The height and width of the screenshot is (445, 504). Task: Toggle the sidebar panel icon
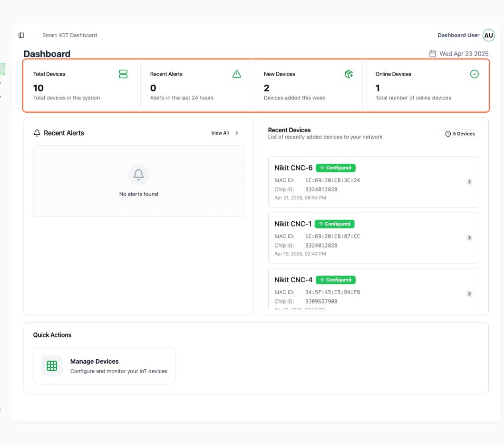click(21, 35)
